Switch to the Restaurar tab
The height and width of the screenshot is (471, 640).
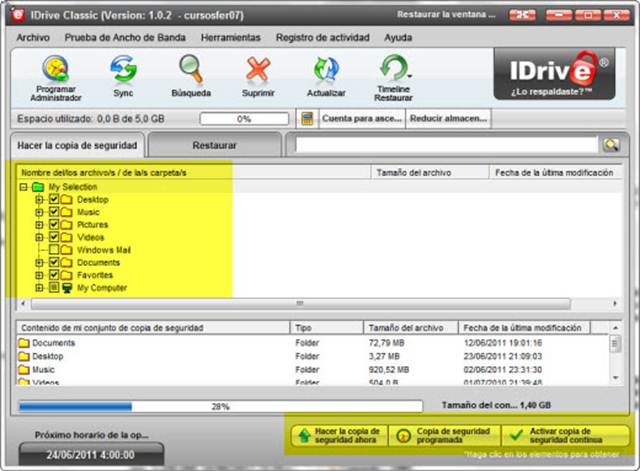[x=215, y=145]
